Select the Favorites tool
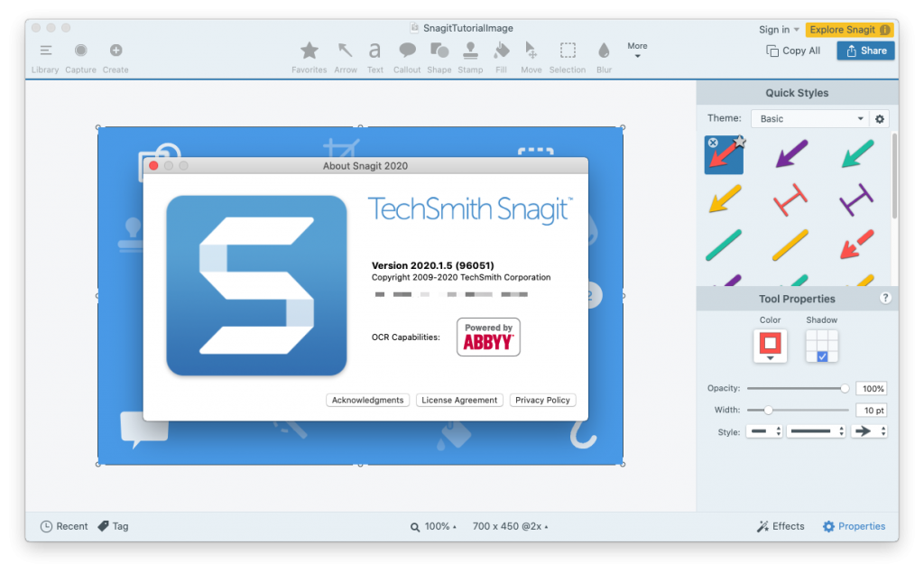Viewport: 924px width, 573px height. [x=309, y=58]
